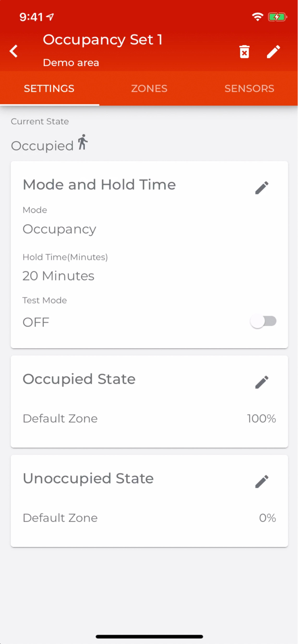Open the Hold Time selector showing 20 Minutes

pos(58,276)
